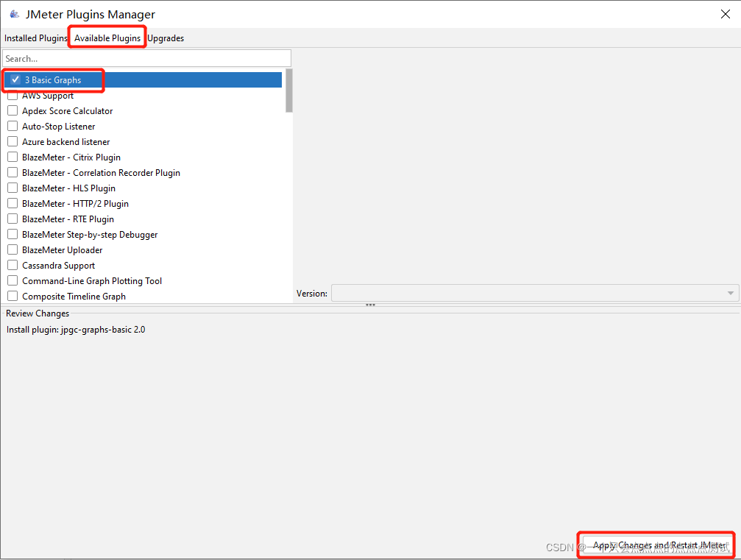Uncheck the 3 Basic Graphs checkbox
This screenshot has height=560, width=741.
tap(15, 79)
